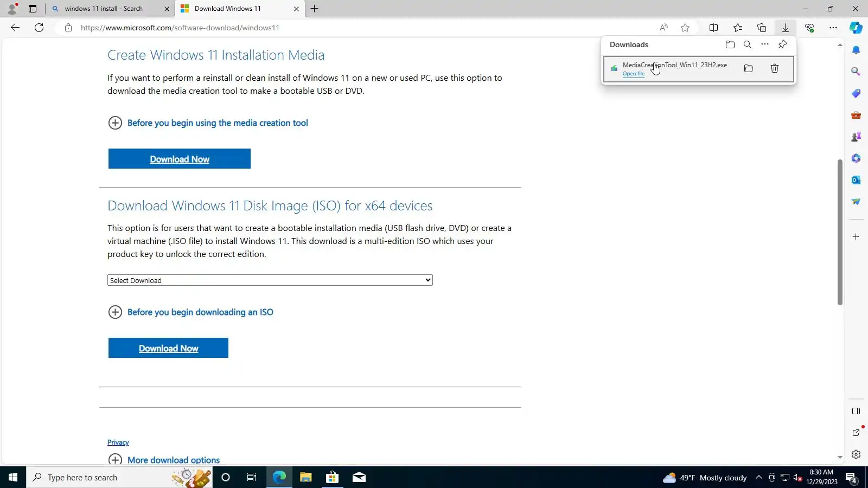The image size is (868, 488).
Task: Open downloads folder icon in Downloads panel
Action: [730, 44]
